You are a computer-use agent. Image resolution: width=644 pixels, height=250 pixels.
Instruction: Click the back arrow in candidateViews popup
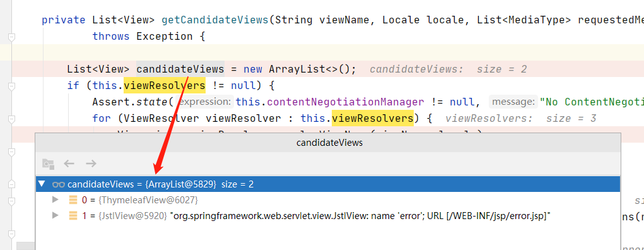coord(69,164)
